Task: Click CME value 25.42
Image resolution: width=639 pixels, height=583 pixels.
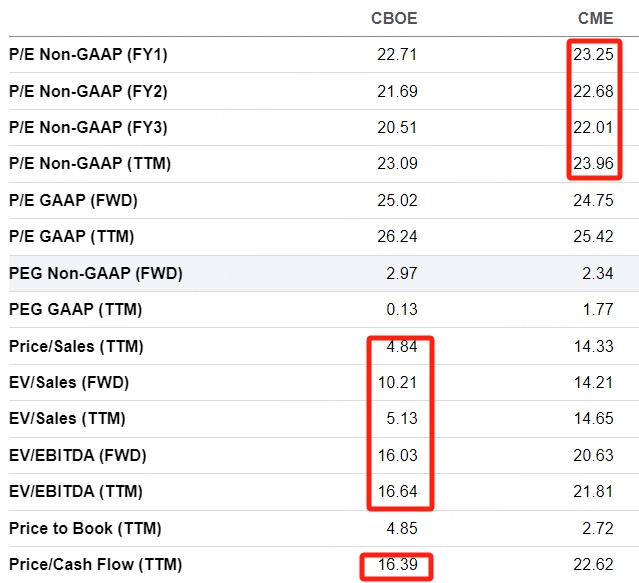Action: [593, 236]
